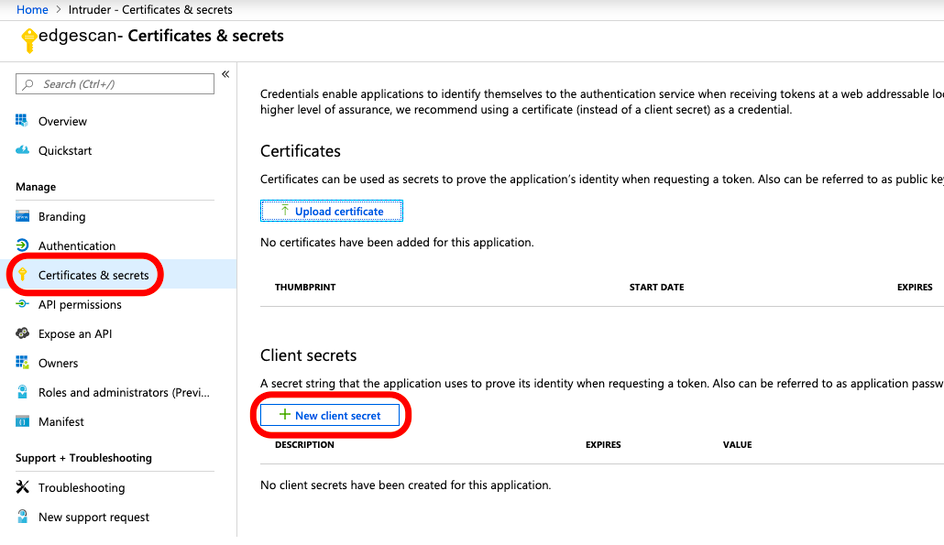This screenshot has height=545, width=944.
Task: Click the New support request person icon
Action: click(x=22, y=516)
